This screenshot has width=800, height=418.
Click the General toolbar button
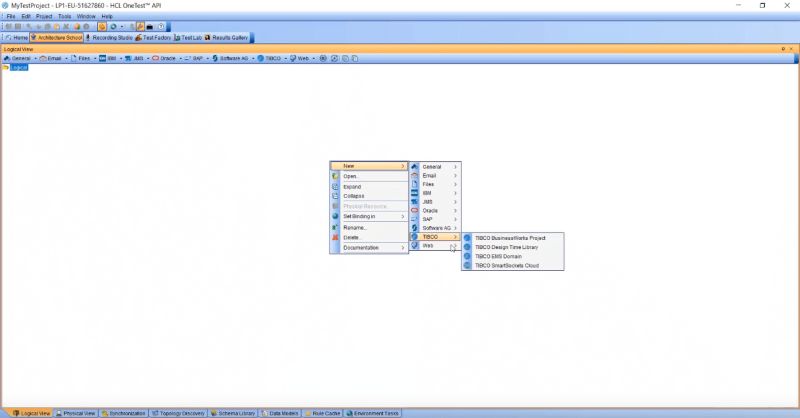(x=17, y=59)
